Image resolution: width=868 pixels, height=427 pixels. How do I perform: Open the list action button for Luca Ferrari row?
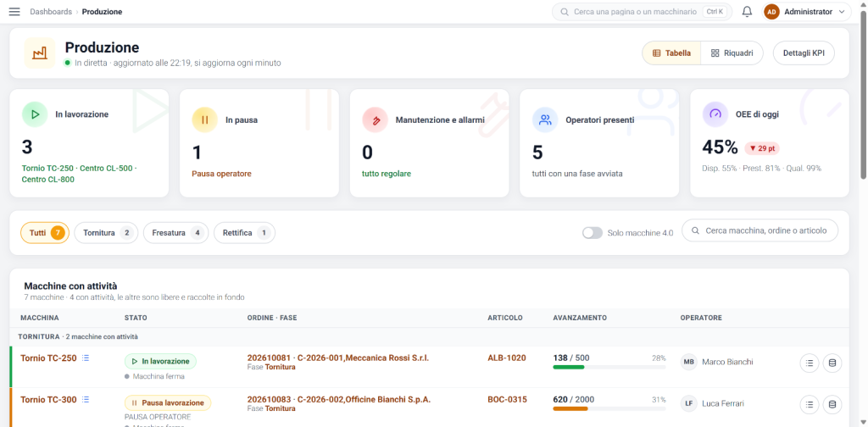click(810, 405)
